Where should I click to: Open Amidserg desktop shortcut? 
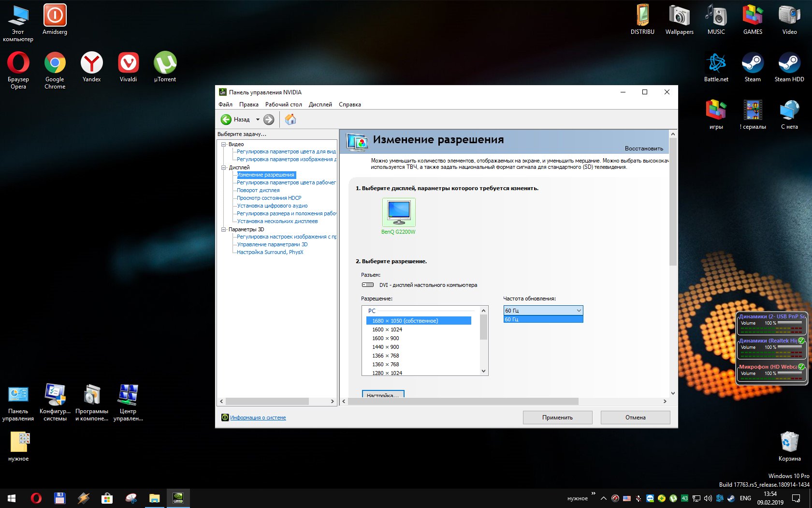[x=55, y=20]
